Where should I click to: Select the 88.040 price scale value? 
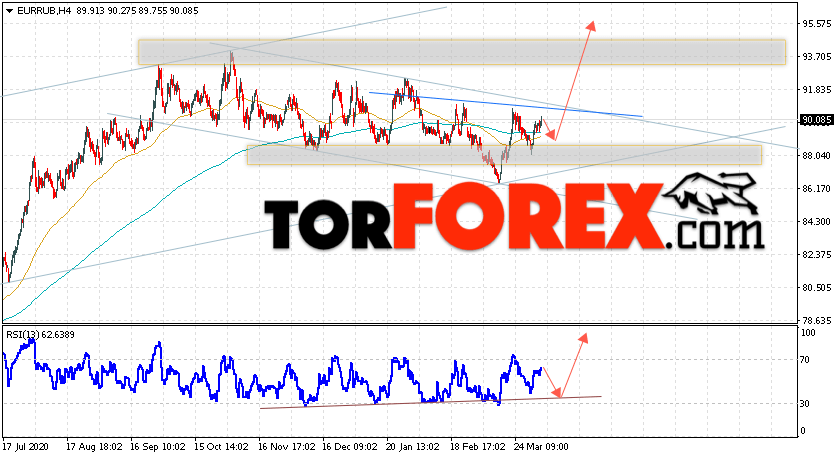tap(817, 156)
